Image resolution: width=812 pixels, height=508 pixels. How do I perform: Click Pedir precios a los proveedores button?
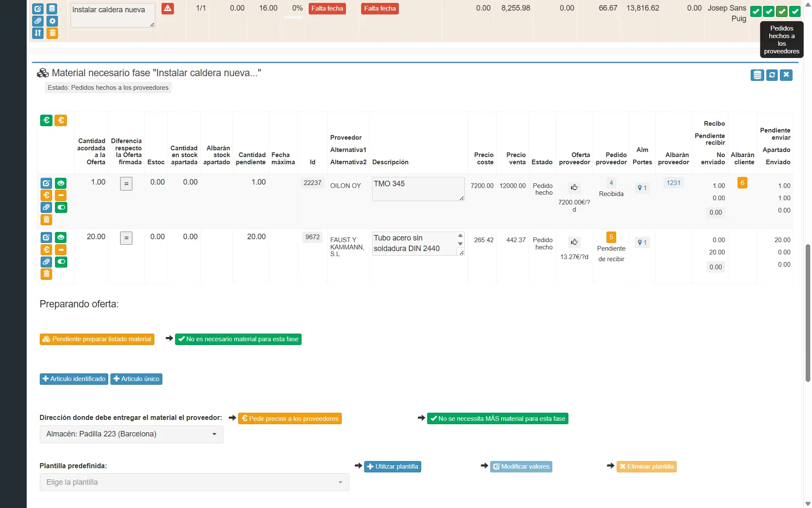point(290,419)
